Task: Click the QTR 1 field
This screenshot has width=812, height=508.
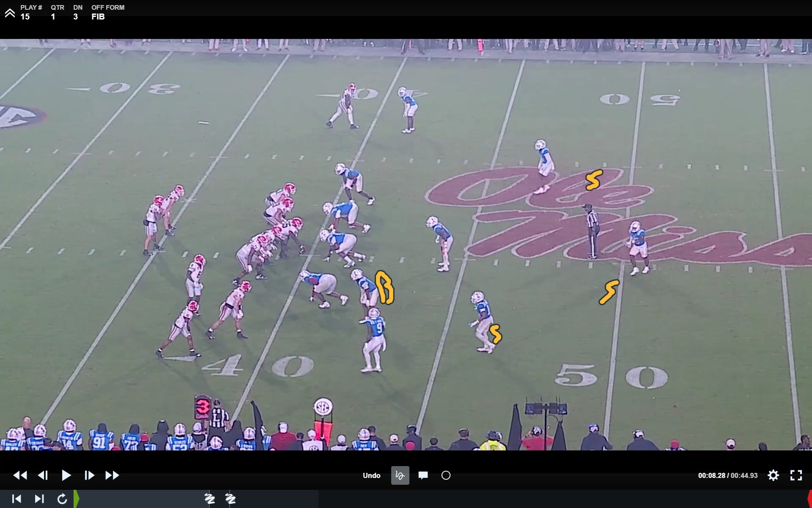Action: coord(57,12)
